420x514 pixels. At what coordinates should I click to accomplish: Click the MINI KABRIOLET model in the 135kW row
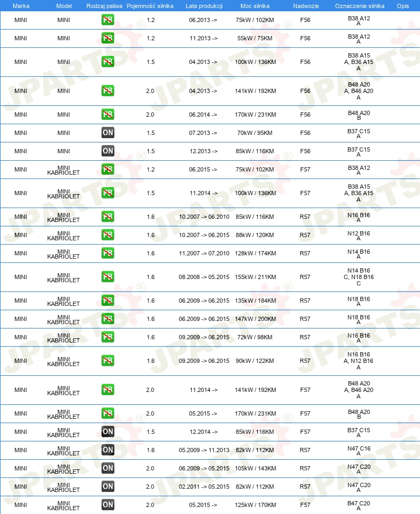click(x=63, y=301)
